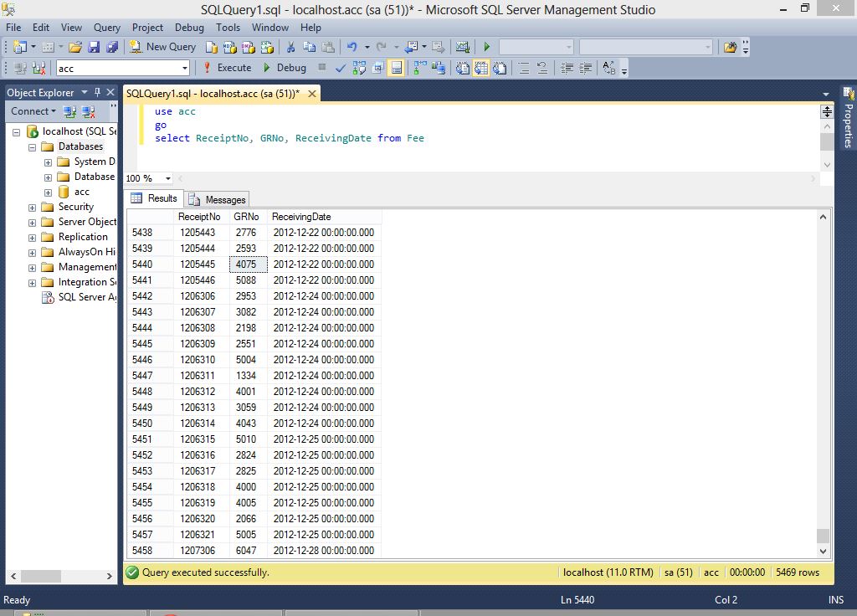Open the Project menu
This screenshot has height=616, width=857.
[x=147, y=28]
